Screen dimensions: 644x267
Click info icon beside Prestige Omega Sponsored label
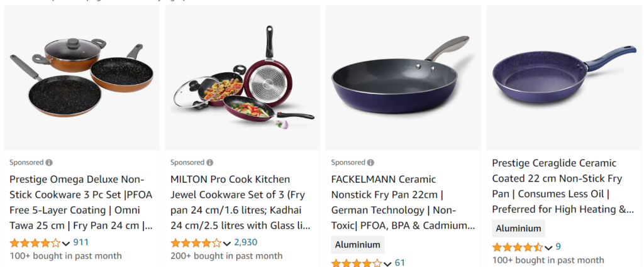49,162
